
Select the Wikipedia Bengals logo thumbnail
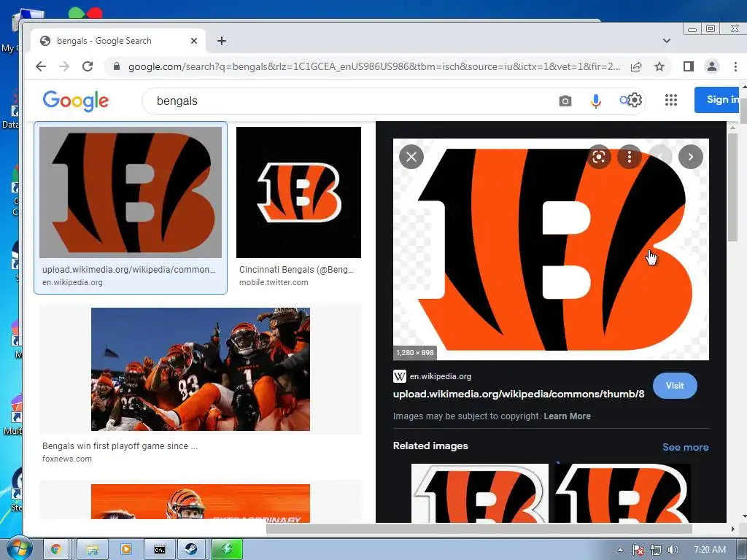pyautogui.click(x=131, y=192)
